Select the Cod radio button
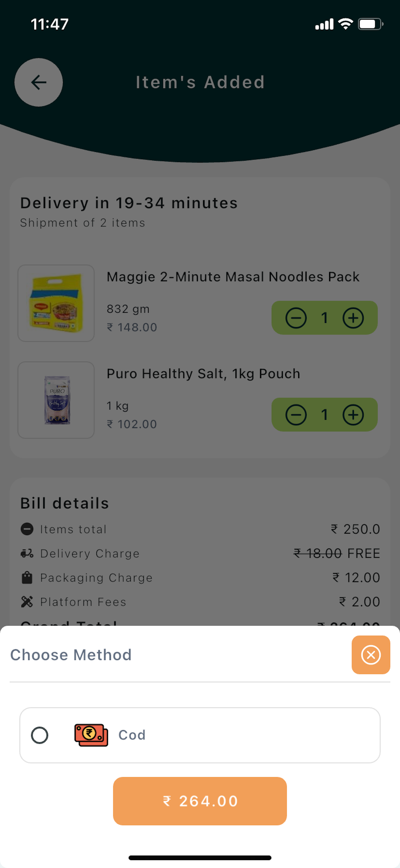Screen dimensions: 400x868 tap(39, 735)
